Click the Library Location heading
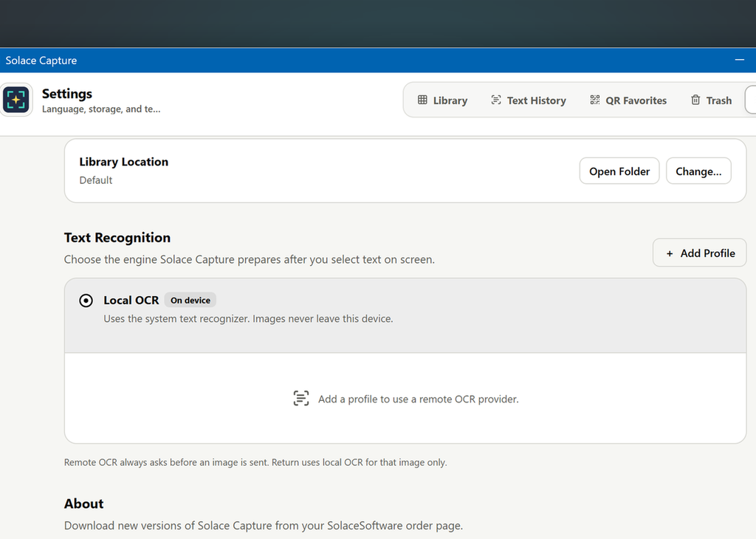This screenshot has height=539, width=756. pyautogui.click(x=124, y=162)
